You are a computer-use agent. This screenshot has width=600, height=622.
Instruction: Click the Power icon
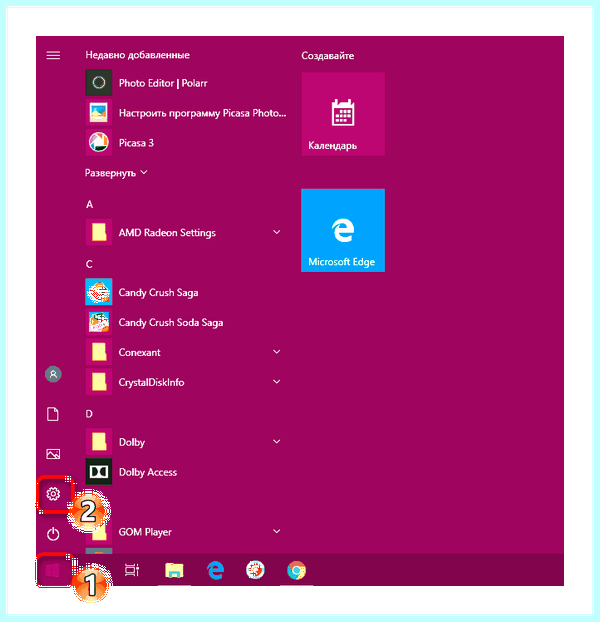(53, 534)
